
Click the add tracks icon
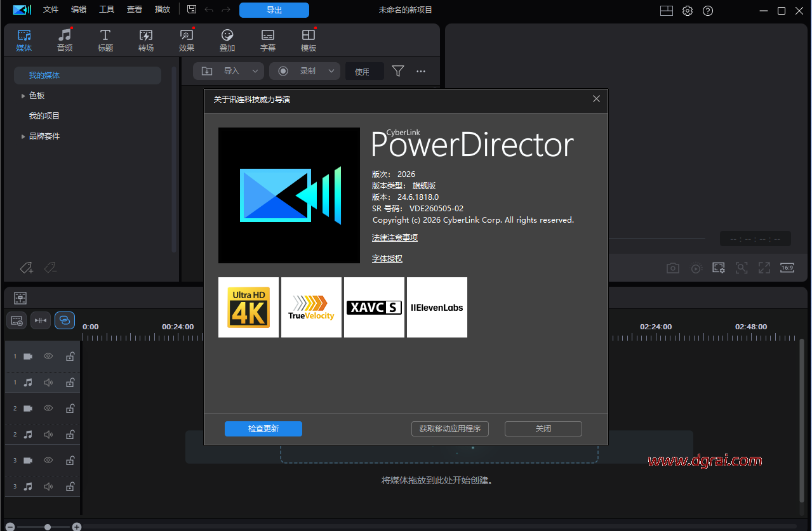click(x=17, y=320)
